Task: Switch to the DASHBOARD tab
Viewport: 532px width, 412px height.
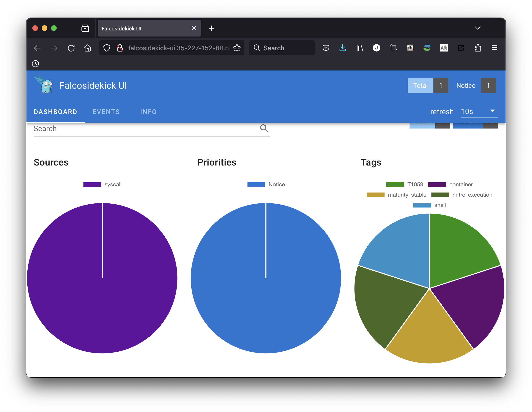Action: pos(55,112)
